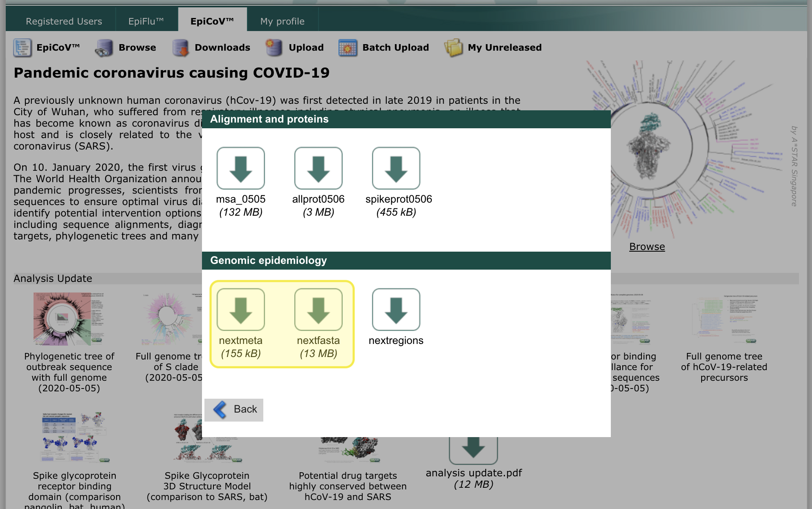
Task: Open My Unreleased from the toolbar text
Action: 505,47
